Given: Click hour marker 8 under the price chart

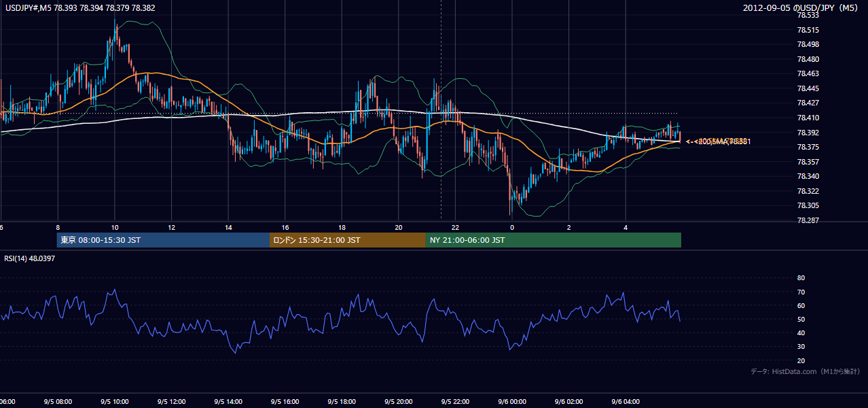Looking at the screenshot, I should (x=58, y=228).
